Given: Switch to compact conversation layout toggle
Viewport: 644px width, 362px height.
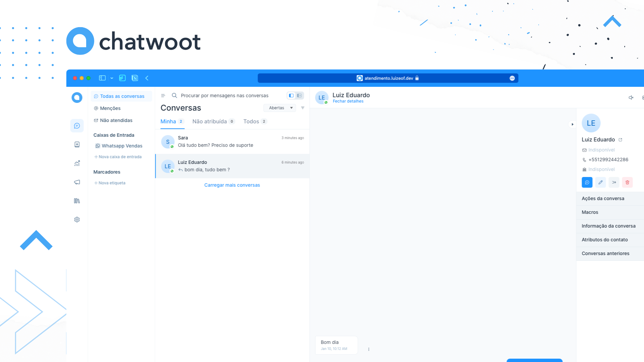Looking at the screenshot, I should point(291,96).
